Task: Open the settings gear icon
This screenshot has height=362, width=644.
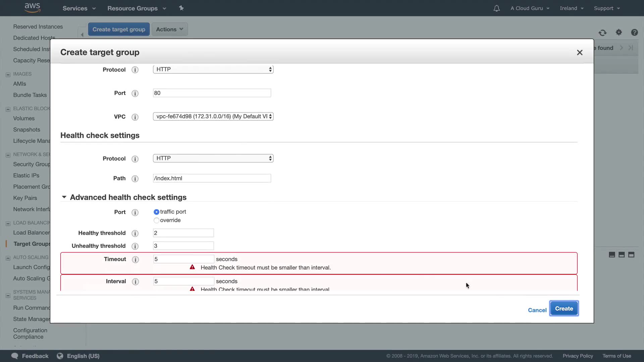Action: coord(619,33)
